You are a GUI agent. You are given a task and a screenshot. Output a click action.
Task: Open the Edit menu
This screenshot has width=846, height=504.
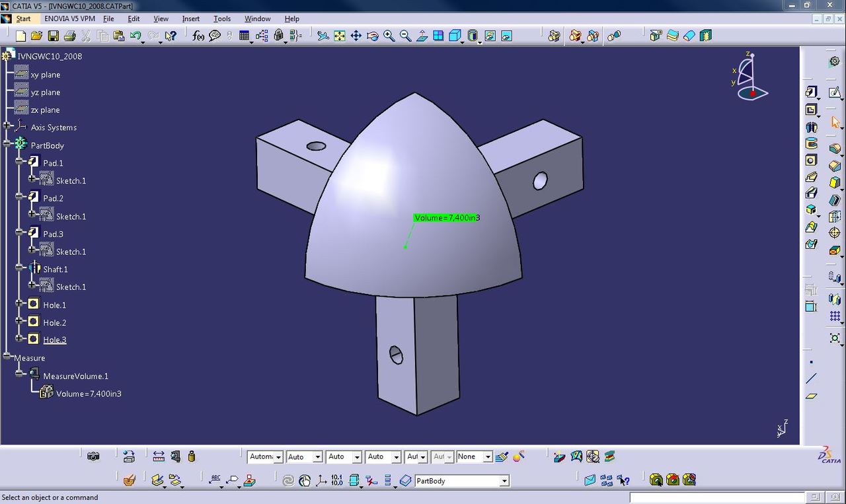tap(134, 18)
